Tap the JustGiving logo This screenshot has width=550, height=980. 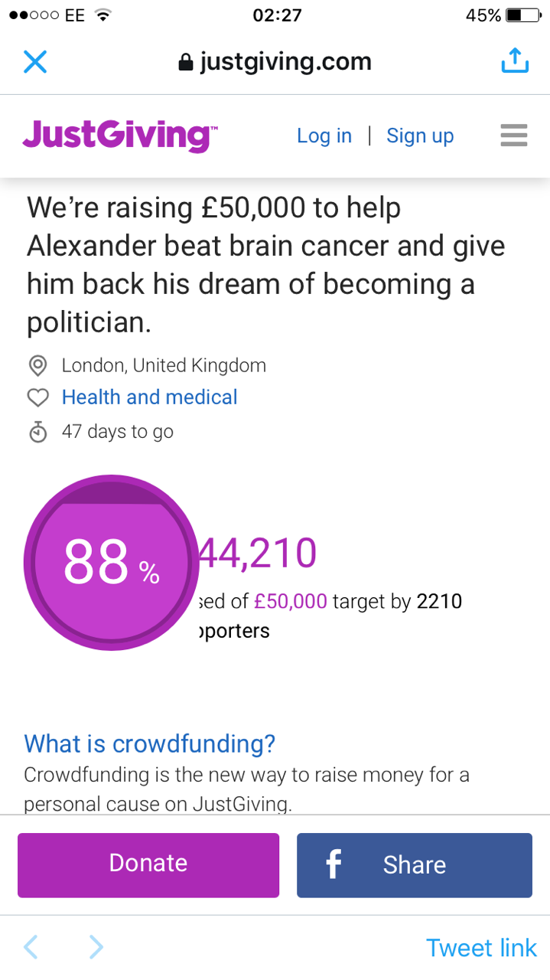[120, 135]
